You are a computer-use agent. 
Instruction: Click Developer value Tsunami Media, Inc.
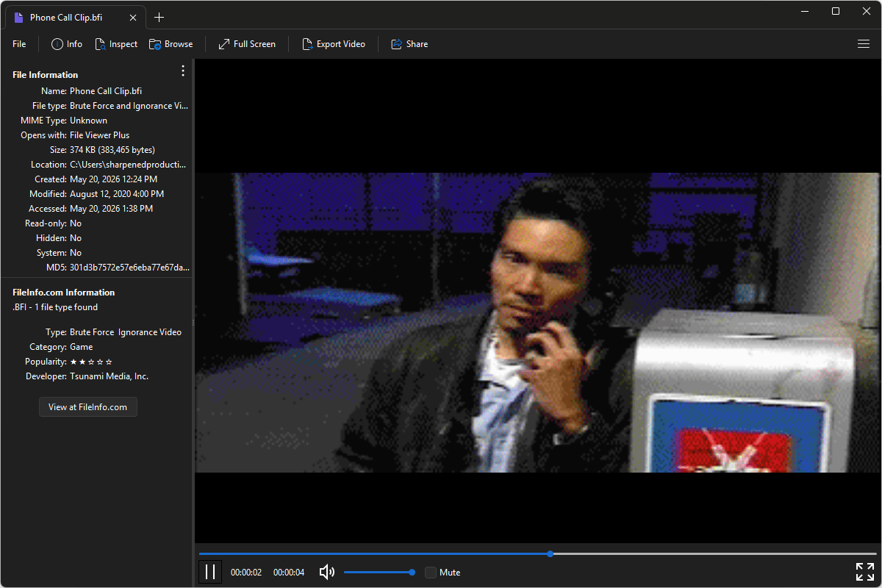tap(109, 376)
